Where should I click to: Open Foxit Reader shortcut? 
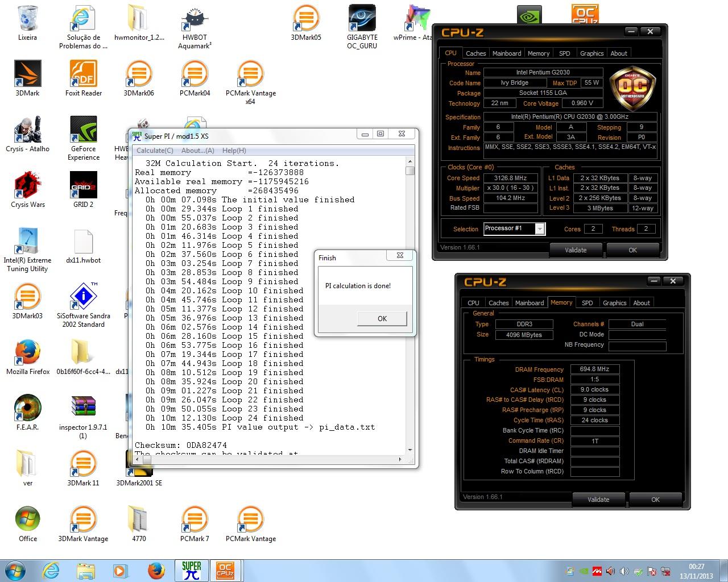point(83,79)
